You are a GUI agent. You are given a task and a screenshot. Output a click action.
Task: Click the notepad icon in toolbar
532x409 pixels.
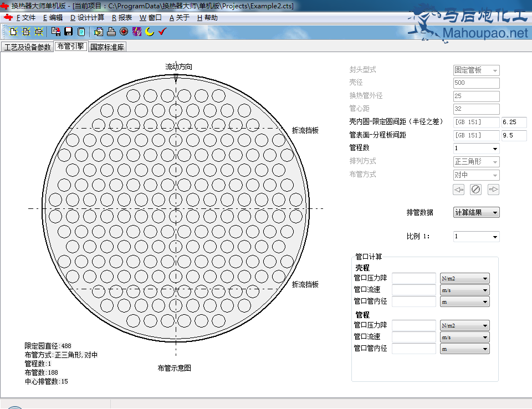(81, 32)
